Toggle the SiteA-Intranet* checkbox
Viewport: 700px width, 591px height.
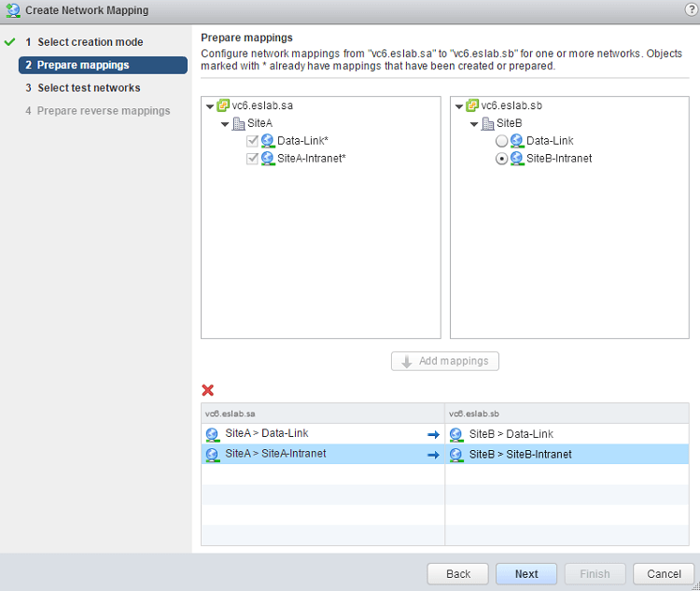(252, 159)
